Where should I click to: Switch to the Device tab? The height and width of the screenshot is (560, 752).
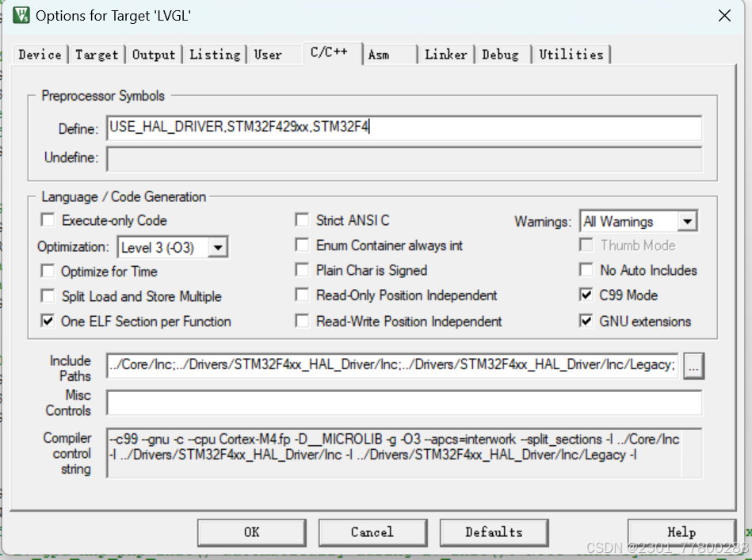[40, 55]
